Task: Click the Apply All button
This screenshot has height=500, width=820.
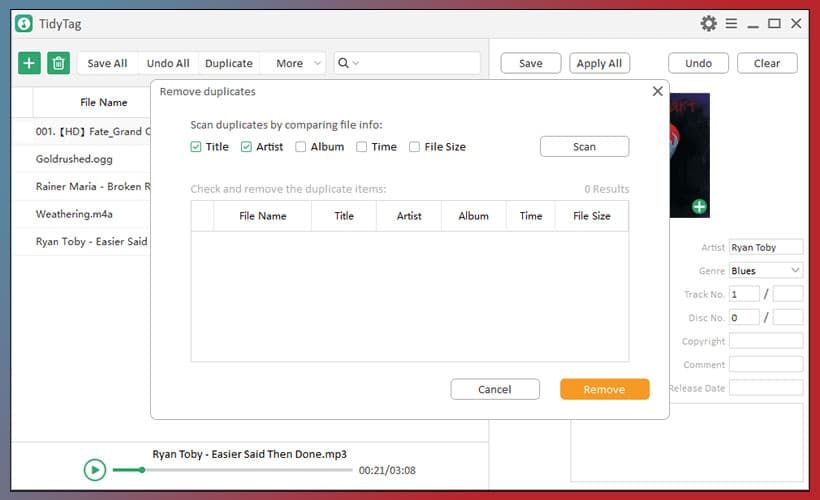Action: [599, 63]
